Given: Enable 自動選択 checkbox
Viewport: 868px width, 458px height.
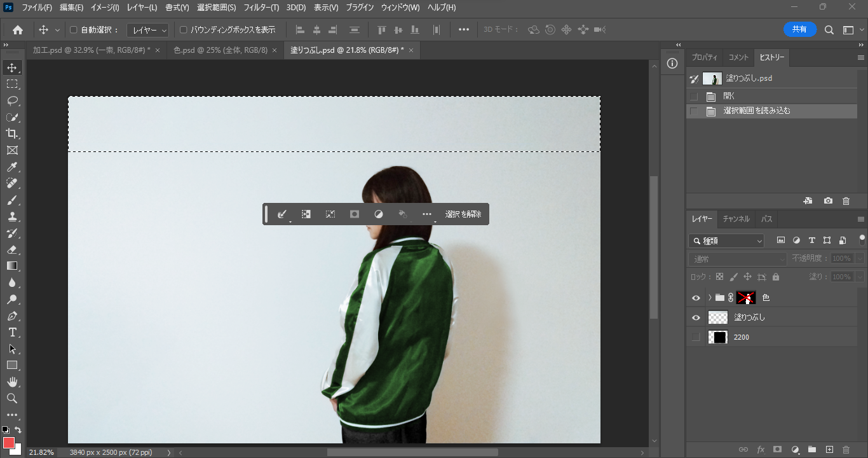Looking at the screenshot, I should click(73, 30).
